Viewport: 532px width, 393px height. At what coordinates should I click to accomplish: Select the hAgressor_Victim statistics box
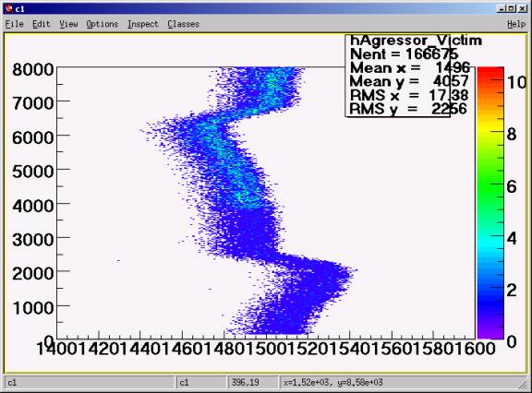point(398,76)
